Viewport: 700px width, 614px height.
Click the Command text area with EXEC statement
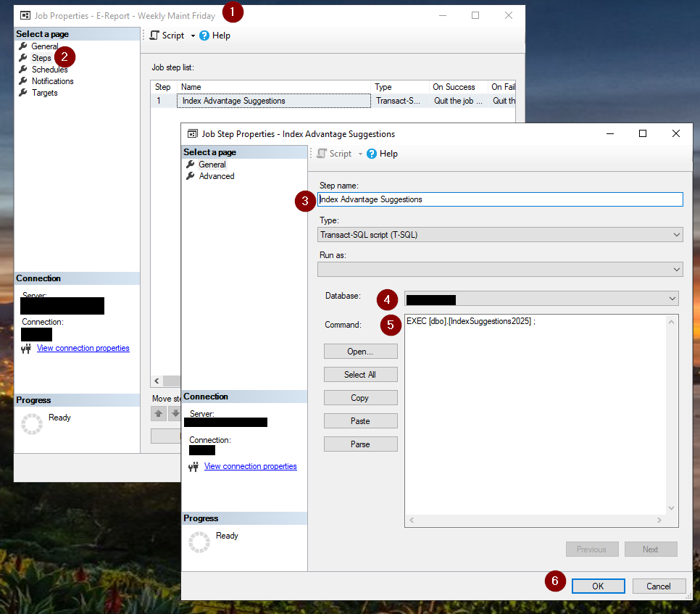(535, 413)
